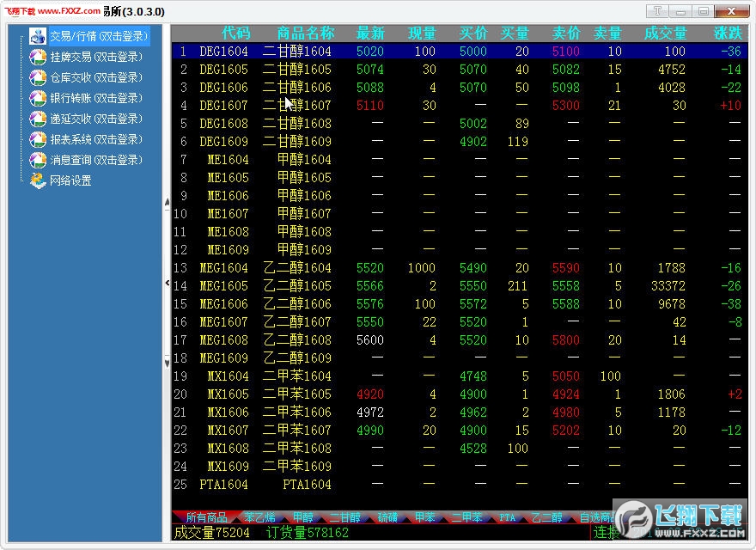Click the 递延交收 icon in sidebar
756x550 pixels.
pyautogui.click(x=38, y=119)
